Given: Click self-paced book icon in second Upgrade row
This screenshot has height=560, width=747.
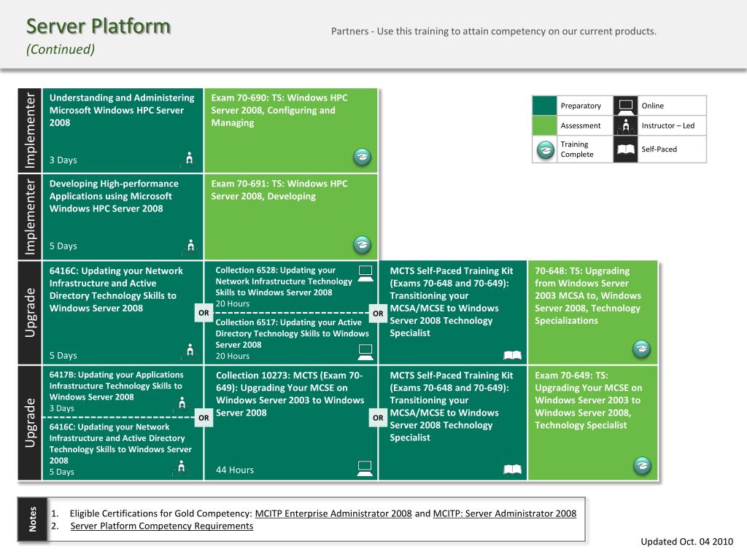Looking at the screenshot, I should click(x=513, y=470).
